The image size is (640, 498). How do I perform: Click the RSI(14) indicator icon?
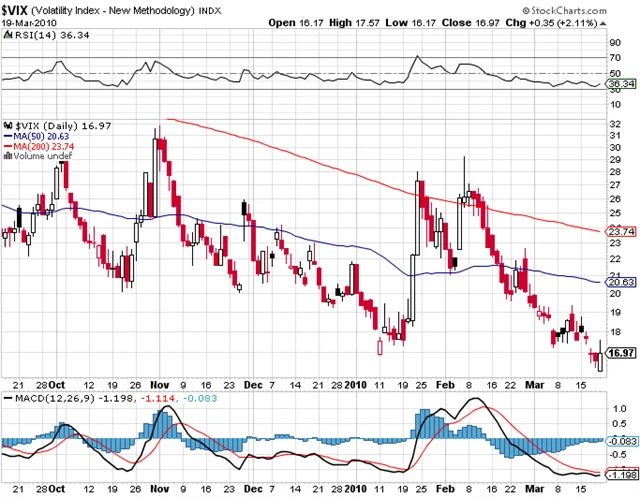[x=7, y=35]
